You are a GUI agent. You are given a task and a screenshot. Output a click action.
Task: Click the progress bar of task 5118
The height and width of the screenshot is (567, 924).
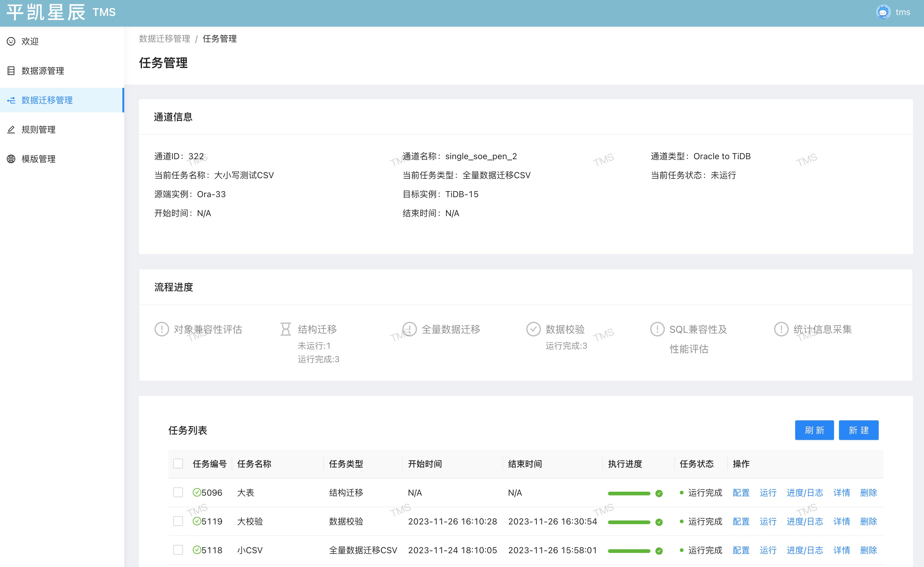(x=629, y=551)
